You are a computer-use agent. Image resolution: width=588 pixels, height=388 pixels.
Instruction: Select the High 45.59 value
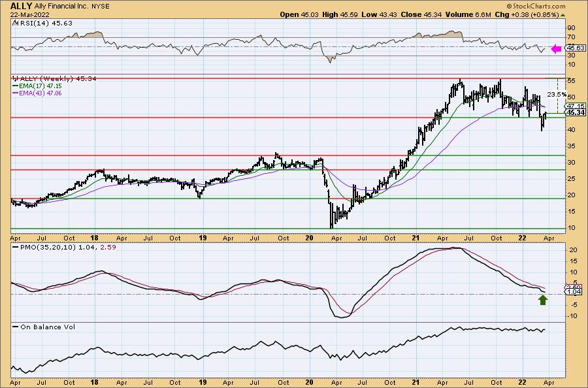(340, 14)
